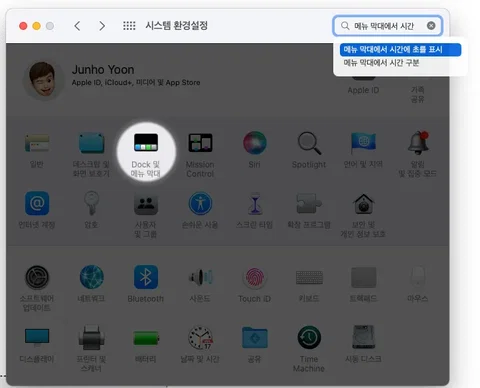Open 언어 및 지역 preferences
The image size is (480, 388).
coord(363,150)
